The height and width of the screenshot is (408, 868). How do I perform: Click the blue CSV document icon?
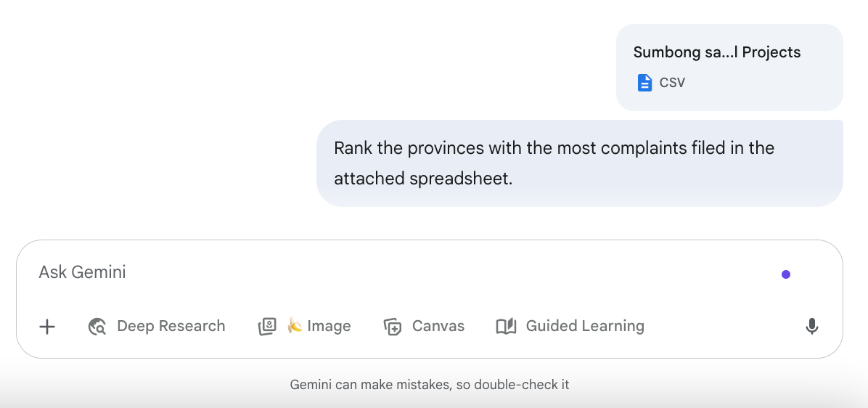click(644, 83)
